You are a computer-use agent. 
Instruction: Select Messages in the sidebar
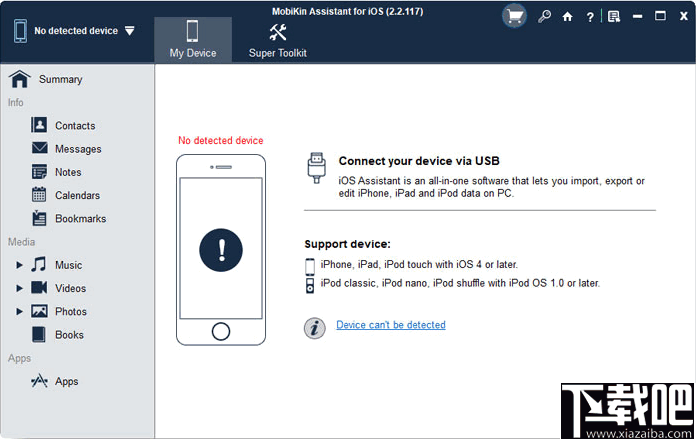tap(78, 149)
